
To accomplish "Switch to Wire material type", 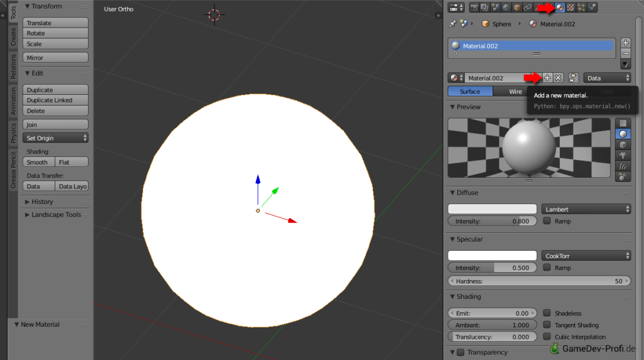I will point(516,92).
